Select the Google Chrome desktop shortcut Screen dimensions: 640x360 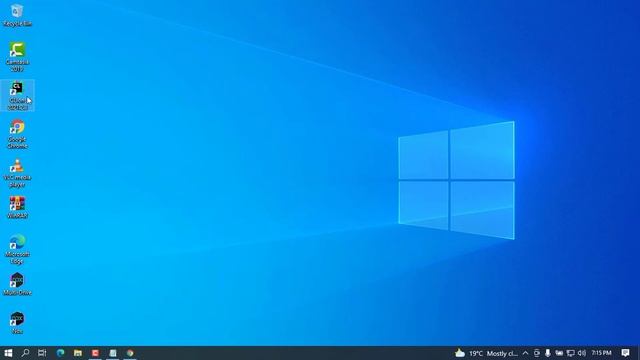(x=17, y=134)
